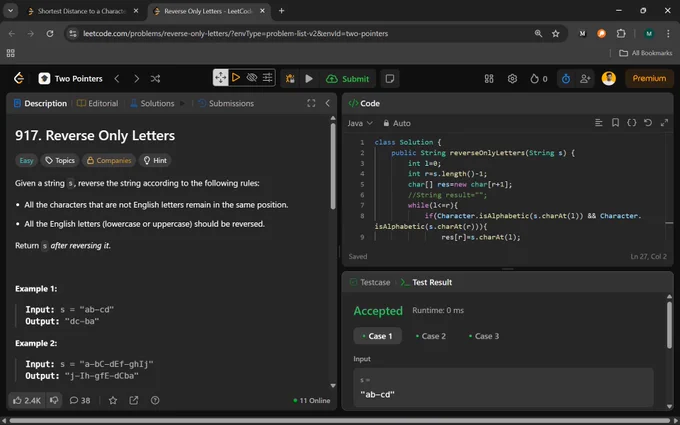Image resolution: width=680 pixels, height=425 pixels.
Task: Click the debugger bug icon
Action: point(290,78)
